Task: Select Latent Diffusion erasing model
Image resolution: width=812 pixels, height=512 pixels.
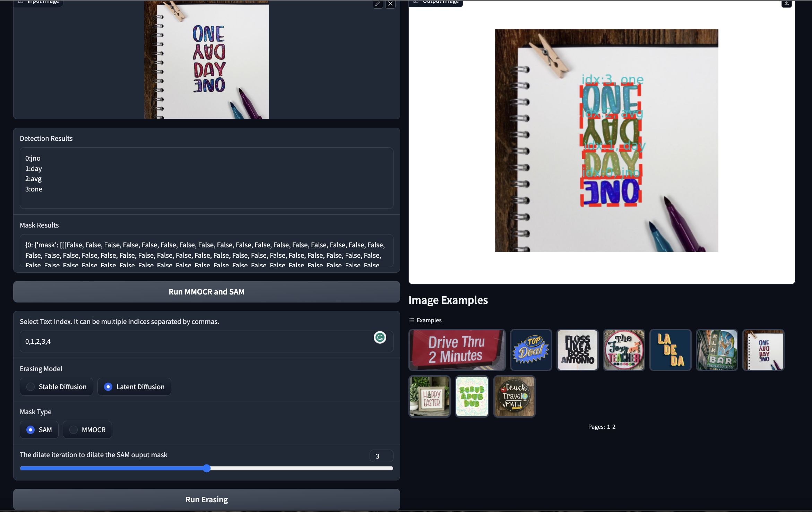Action: (x=134, y=387)
